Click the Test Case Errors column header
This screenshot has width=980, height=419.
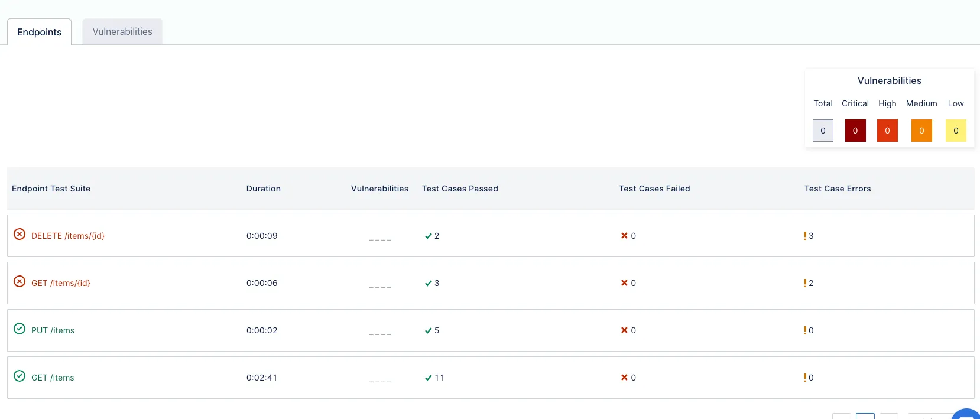pos(838,189)
